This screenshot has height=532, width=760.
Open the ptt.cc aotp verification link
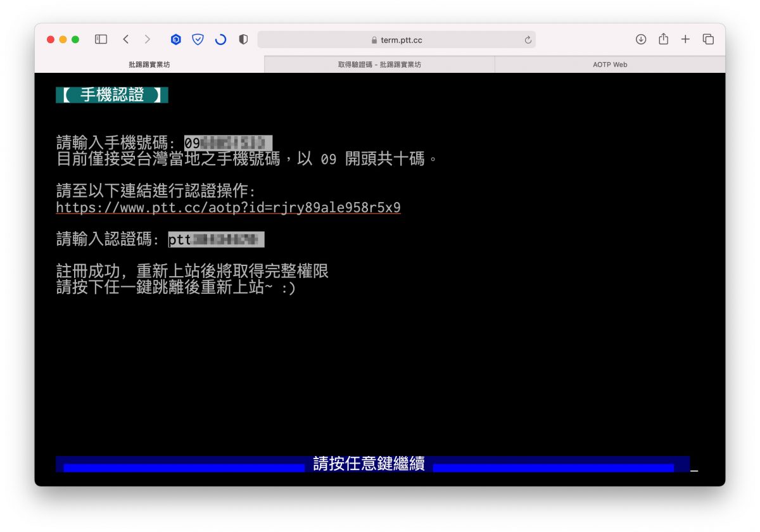coord(228,208)
